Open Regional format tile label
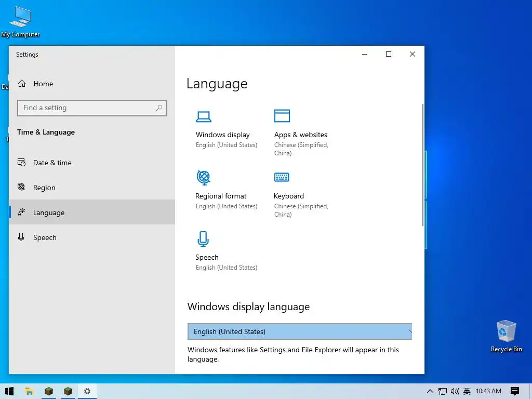Screen dimensions: 532x399 tap(220, 196)
